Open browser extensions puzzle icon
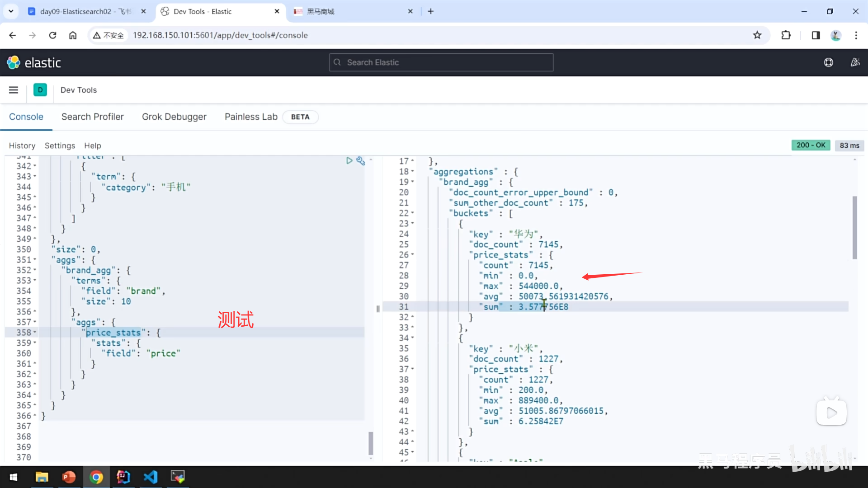The height and width of the screenshot is (488, 868). (786, 35)
